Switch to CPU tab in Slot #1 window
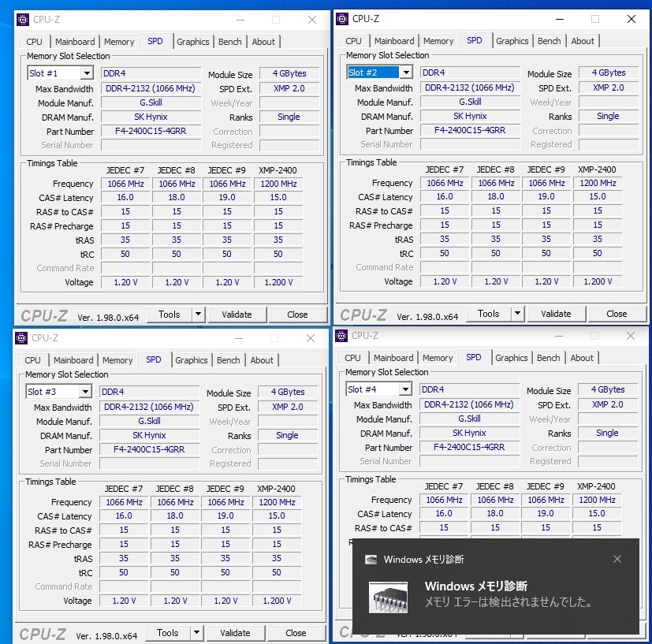Viewport: 652px width, 644px height. pos(34,42)
